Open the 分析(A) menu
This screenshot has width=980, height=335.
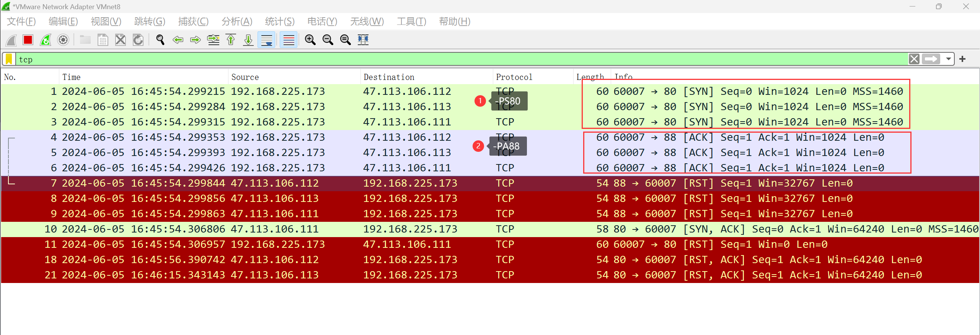(237, 21)
